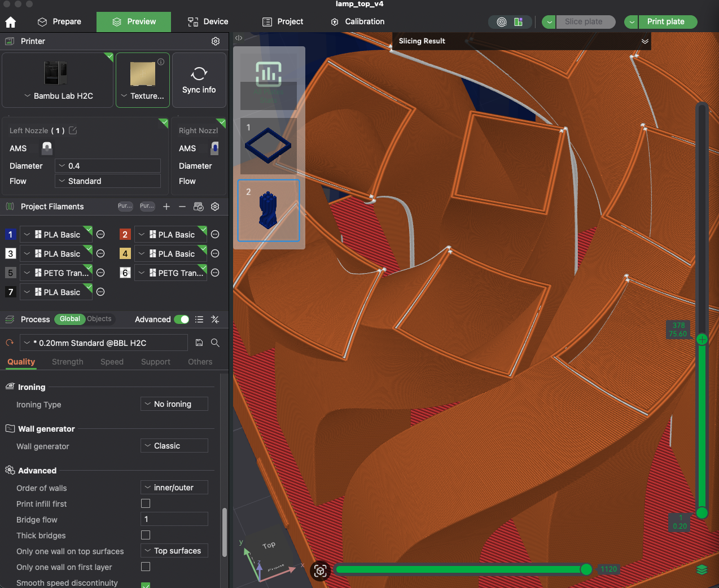Open the printer settings gear icon
This screenshot has height=588, width=719.
coord(215,41)
